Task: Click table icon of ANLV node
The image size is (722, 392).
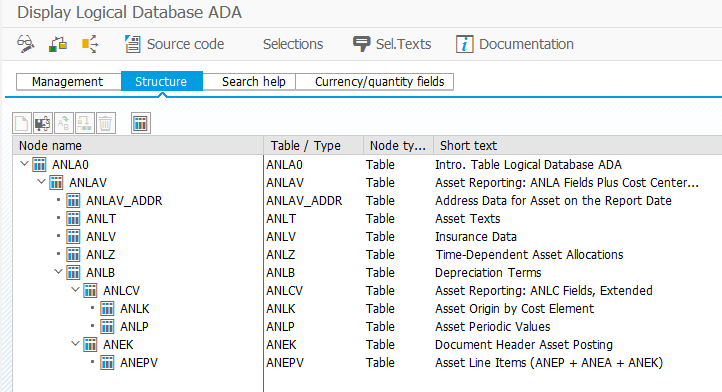Action: click(x=73, y=237)
